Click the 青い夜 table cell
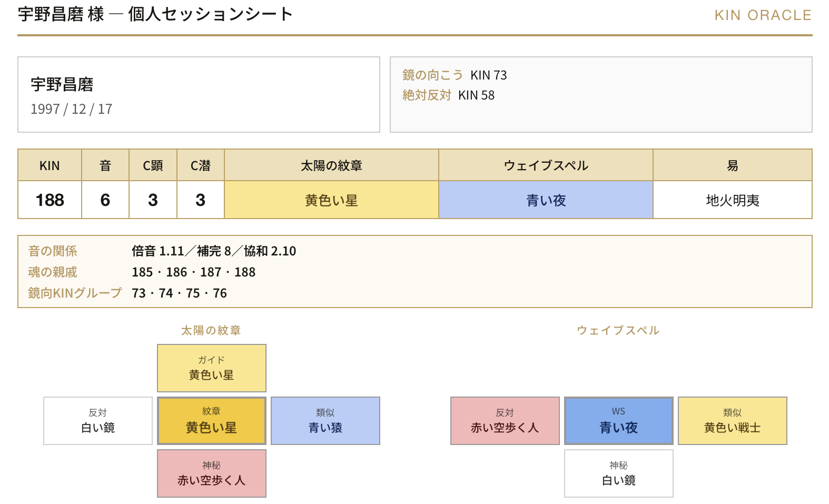This screenshot has width=829, height=504. [546, 200]
